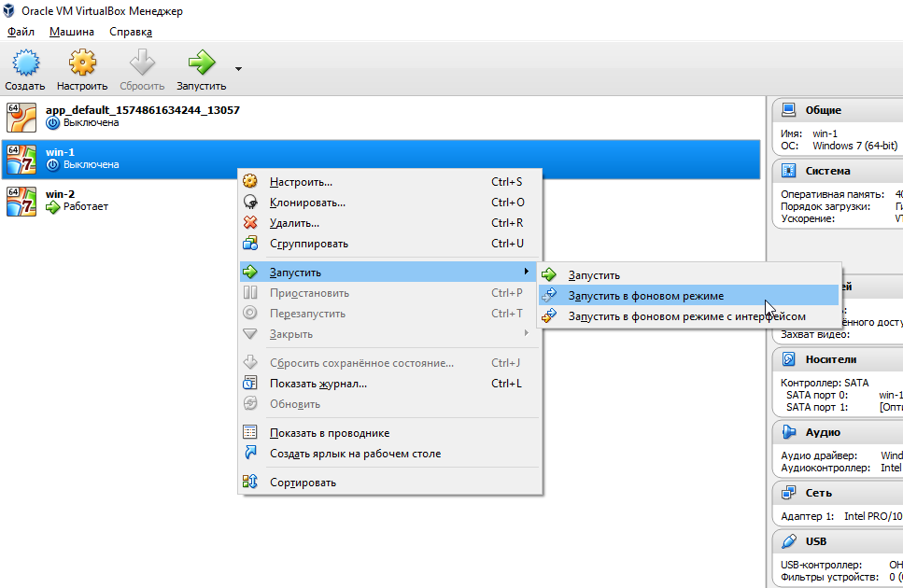This screenshot has height=588, width=903.
Task: Click the Общие monitor icon
Action: 788,110
